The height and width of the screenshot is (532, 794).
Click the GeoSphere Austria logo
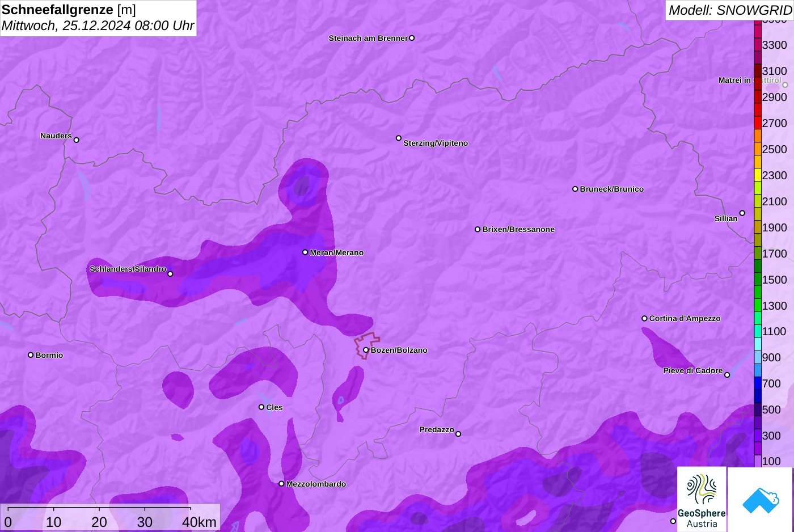click(702, 499)
